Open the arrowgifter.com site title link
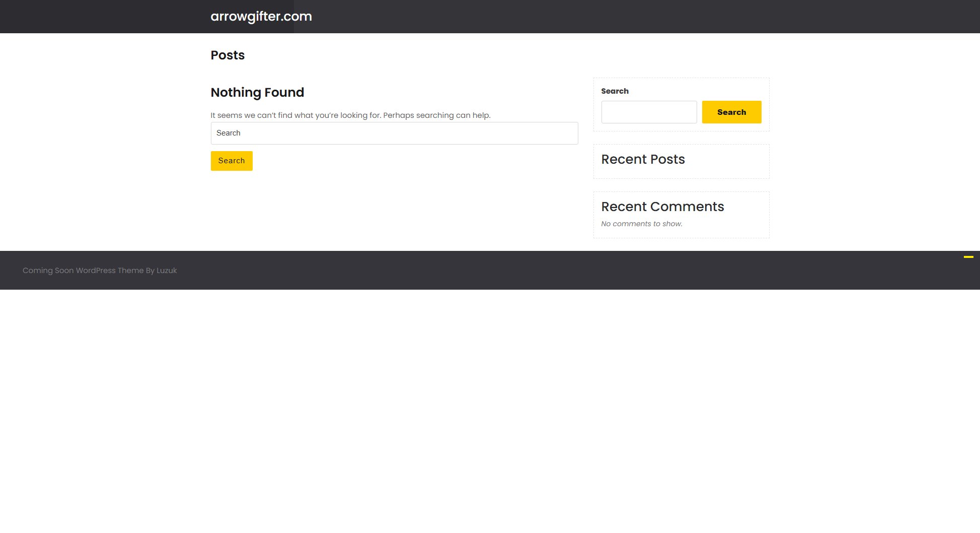The image size is (980, 533). pos(261,17)
